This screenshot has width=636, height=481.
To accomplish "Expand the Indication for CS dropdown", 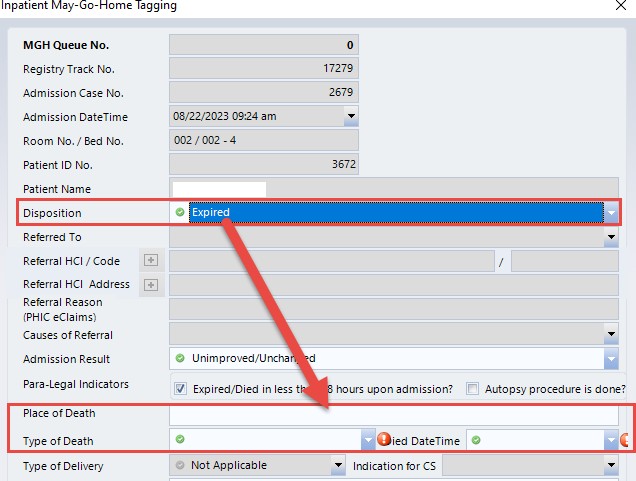I will [611, 466].
